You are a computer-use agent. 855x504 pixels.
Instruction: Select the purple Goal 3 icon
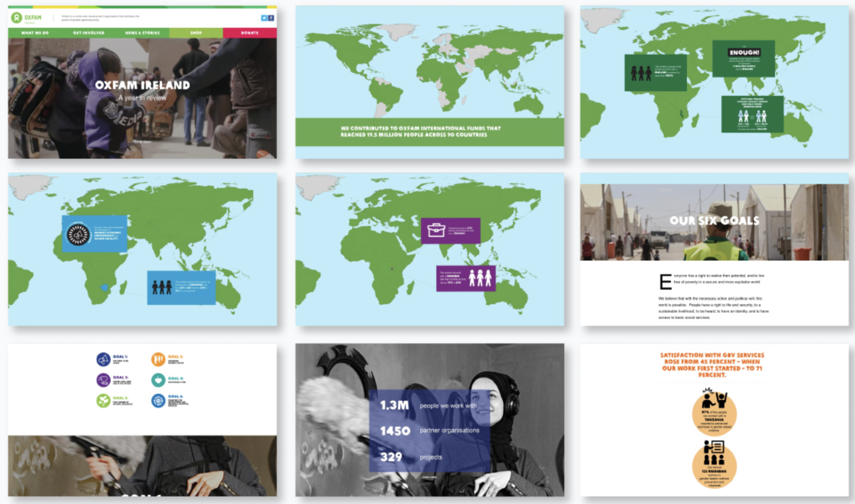(103, 380)
